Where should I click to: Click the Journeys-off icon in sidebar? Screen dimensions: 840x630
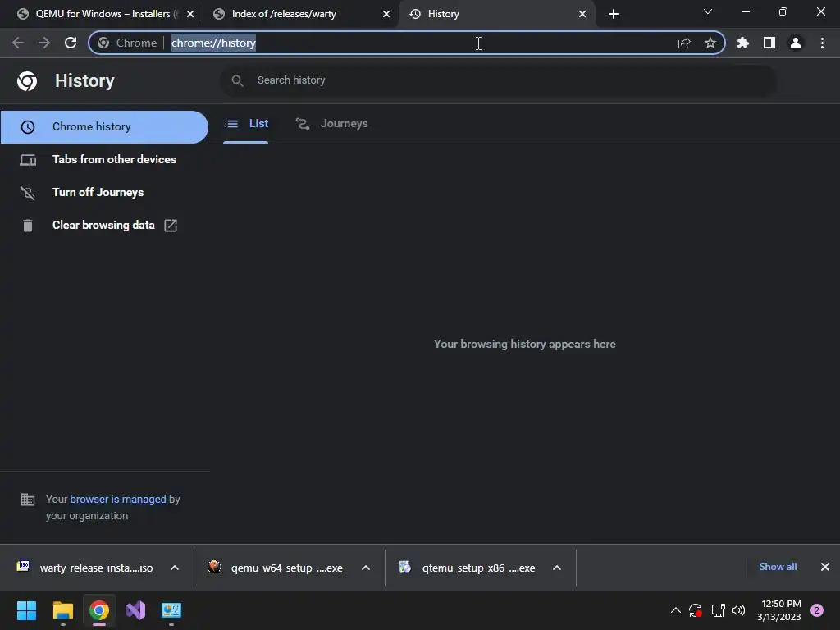click(x=28, y=192)
